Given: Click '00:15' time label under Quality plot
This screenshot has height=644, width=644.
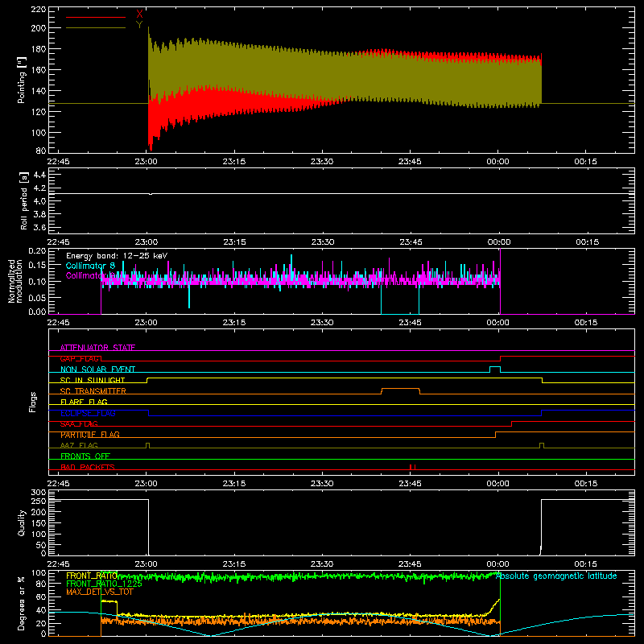Looking at the screenshot, I should (x=586, y=564).
